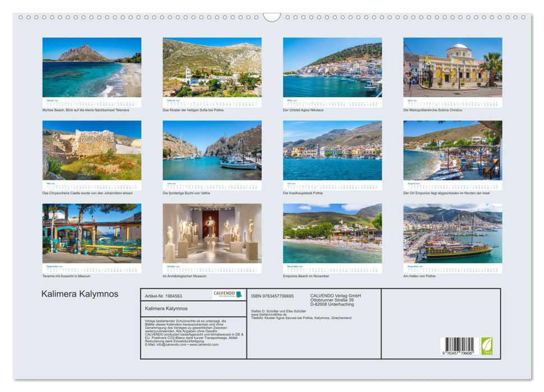Click the Chrysocheria Castle May image
Image resolution: width=544 pixels, height=392 pixels.
click(x=91, y=148)
